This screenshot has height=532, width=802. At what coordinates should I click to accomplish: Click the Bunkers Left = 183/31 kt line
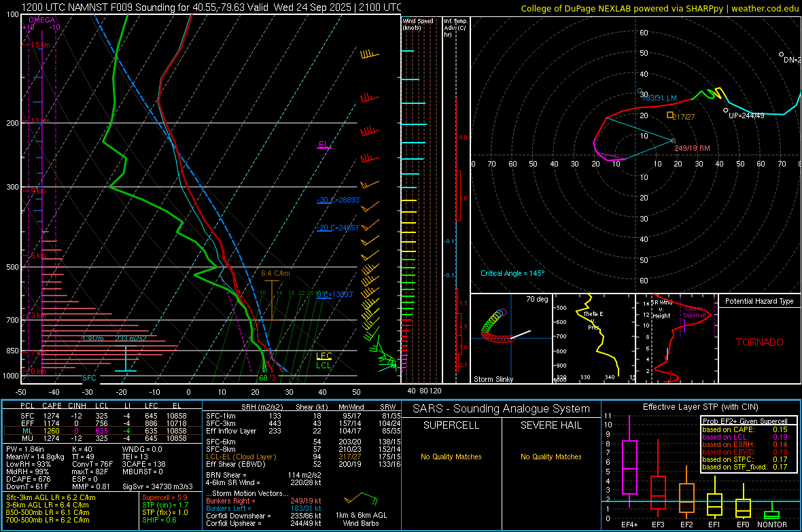click(264, 508)
